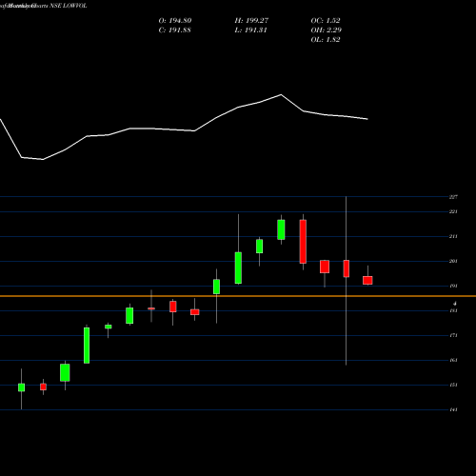This screenshot has height=476, width=476.
Task: Click the candle with the very long wick
Action: click(347, 268)
